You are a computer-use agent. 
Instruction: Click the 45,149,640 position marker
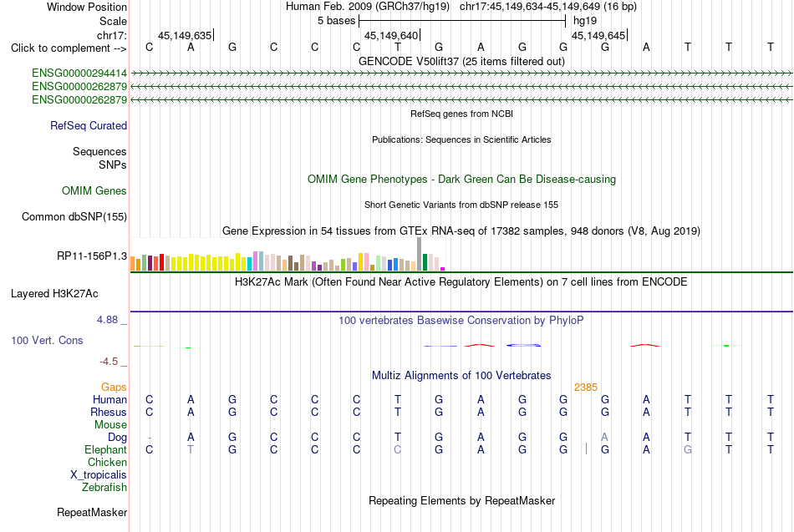click(393, 35)
